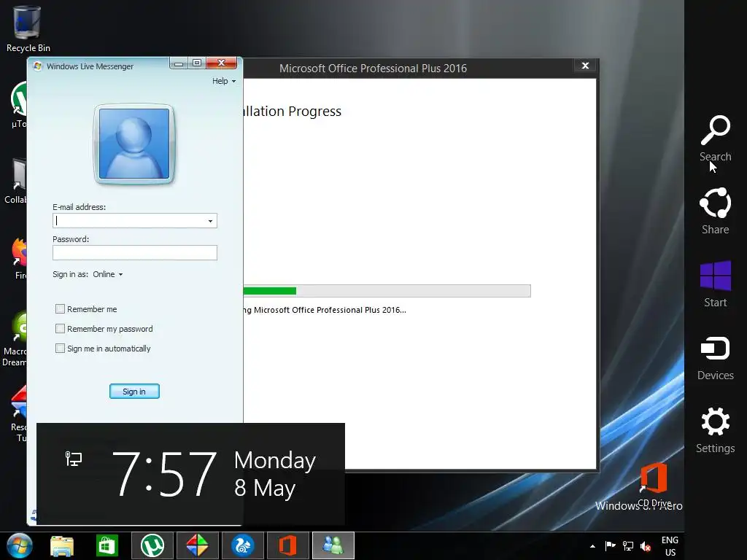Close the Office Professional Plus 2016 installer

coord(586,66)
